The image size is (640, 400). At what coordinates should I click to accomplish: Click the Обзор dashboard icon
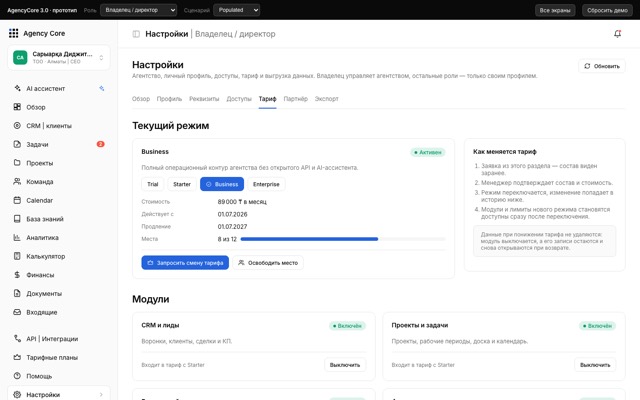[17, 107]
